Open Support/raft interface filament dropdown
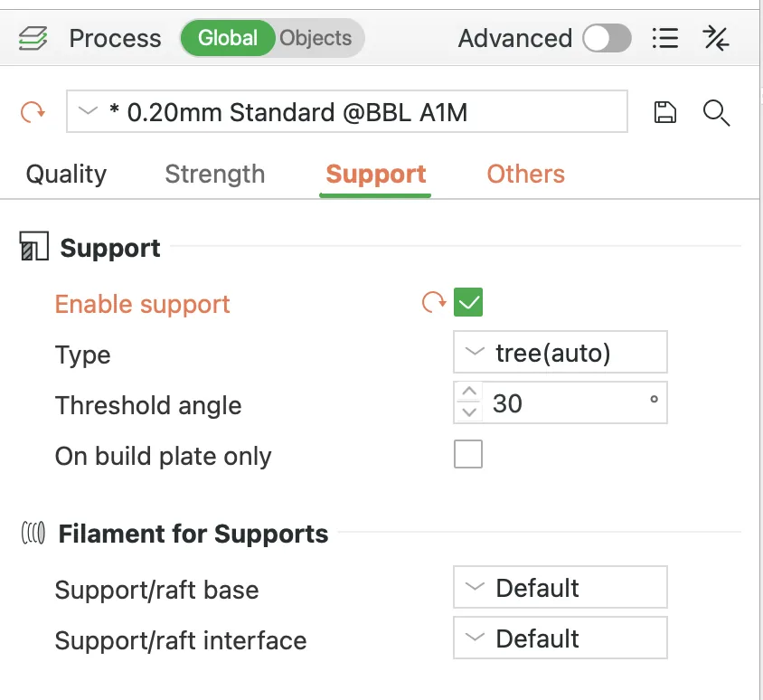The width and height of the screenshot is (763, 700). point(560,639)
